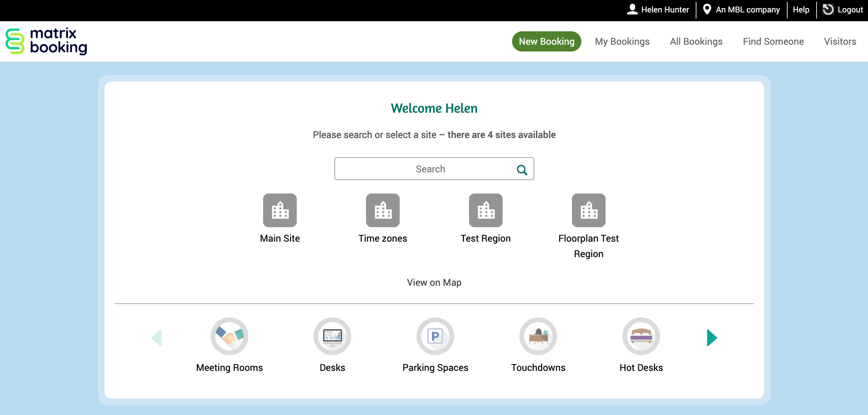
Task: Choose the Parking Spaces icon
Action: pyautogui.click(x=435, y=336)
